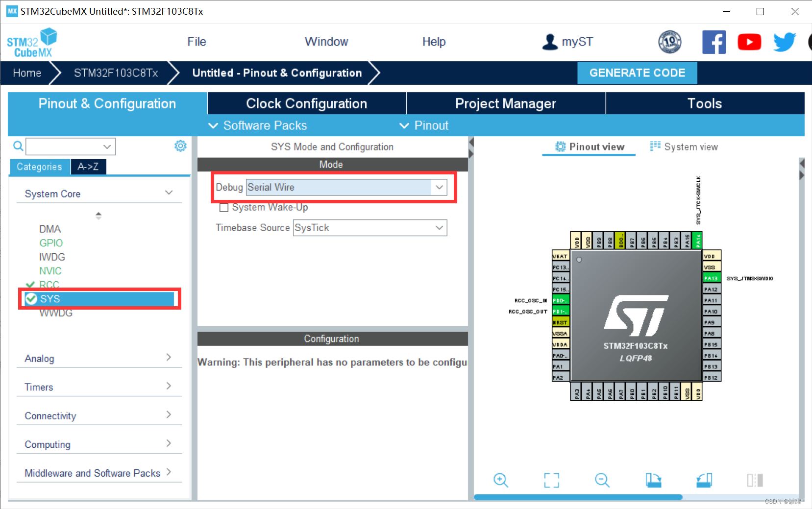Click the STM32CubeMX logo
Image resolution: width=812 pixels, height=509 pixels.
click(32, 43)
